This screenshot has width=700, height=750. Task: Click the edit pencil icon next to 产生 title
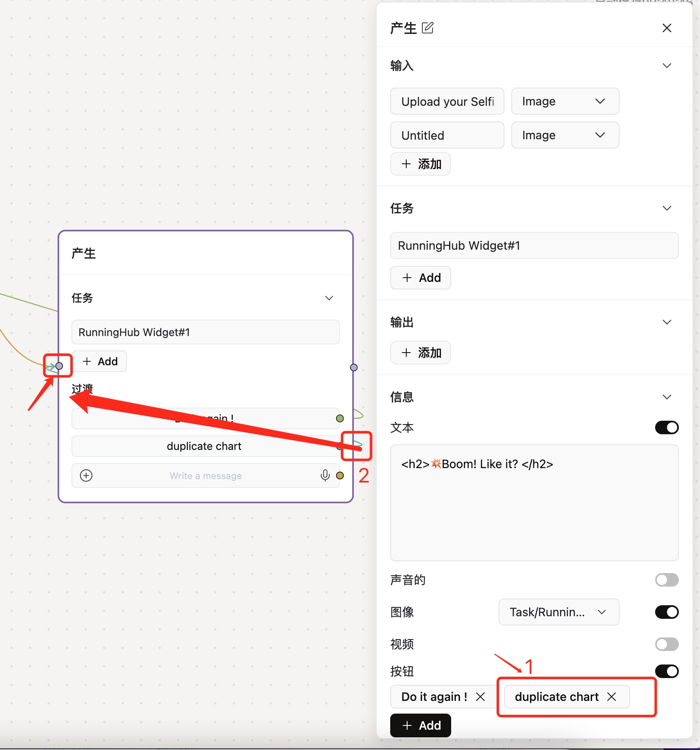click(x=428, y=28)
